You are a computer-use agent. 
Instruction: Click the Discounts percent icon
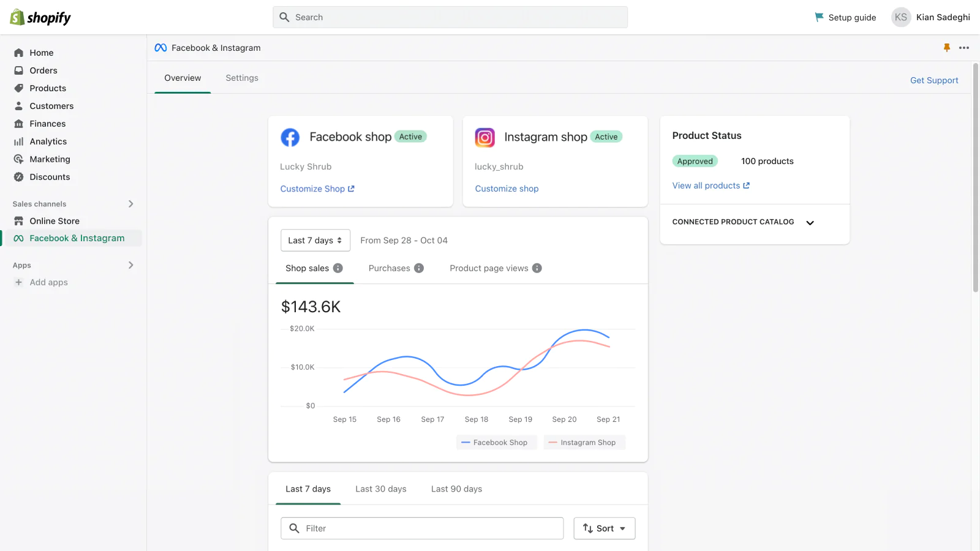(x=19, y=177)
